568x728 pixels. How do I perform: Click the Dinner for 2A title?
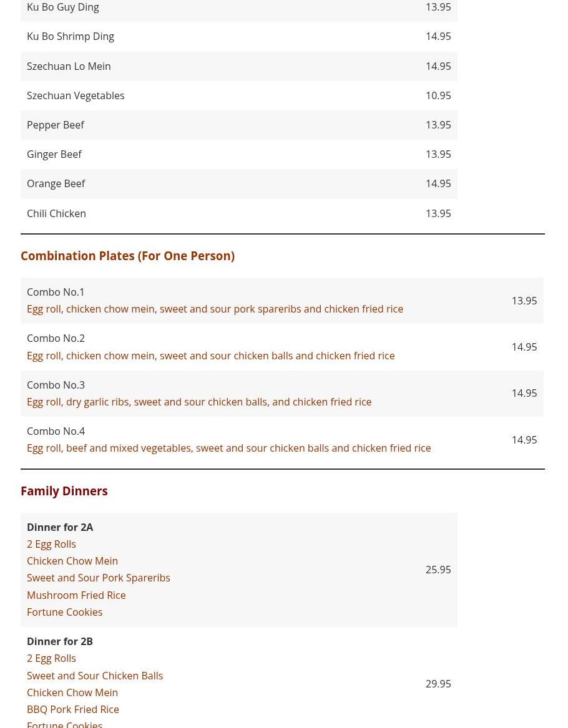(60, 527)
